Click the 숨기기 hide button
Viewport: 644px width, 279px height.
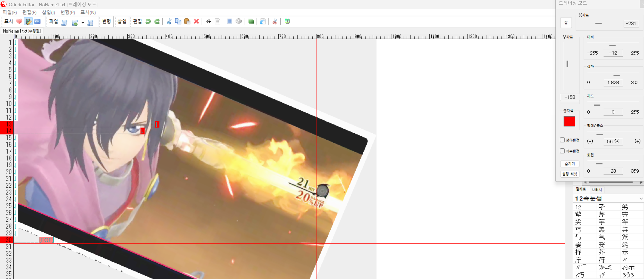[570, 164]
